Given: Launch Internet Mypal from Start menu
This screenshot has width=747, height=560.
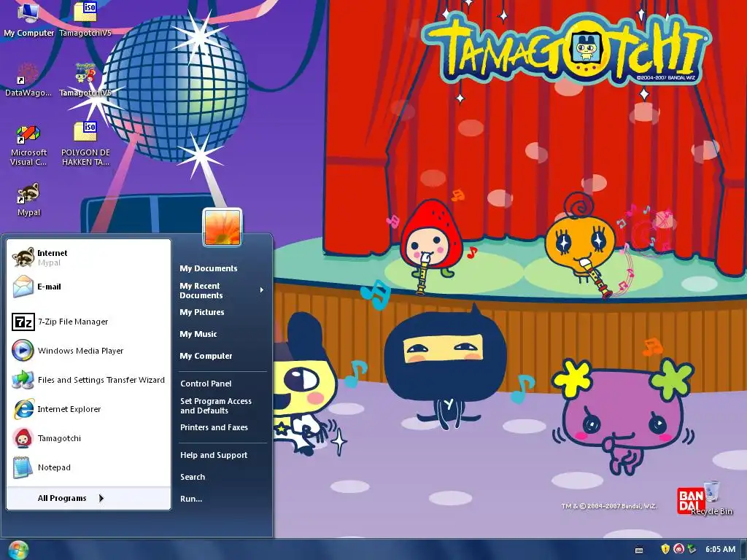Looking at the screenshot, I should tap(88, 257).
